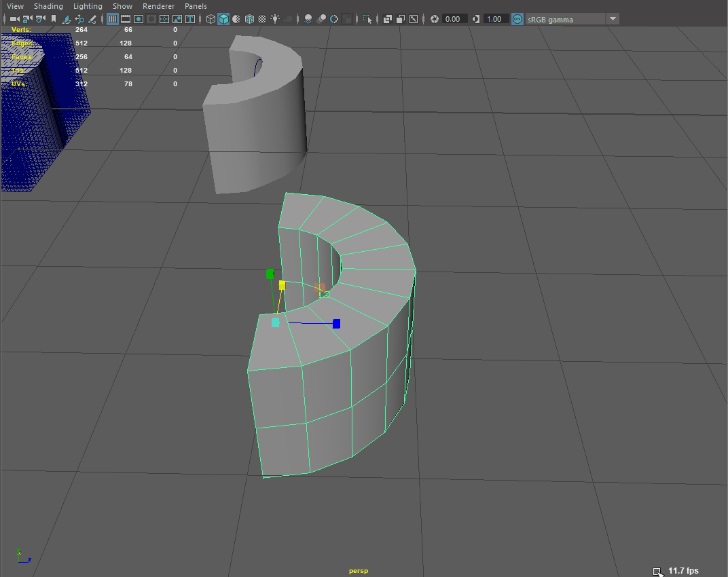Click the Use All Lights bulb icon

point(275,19)
